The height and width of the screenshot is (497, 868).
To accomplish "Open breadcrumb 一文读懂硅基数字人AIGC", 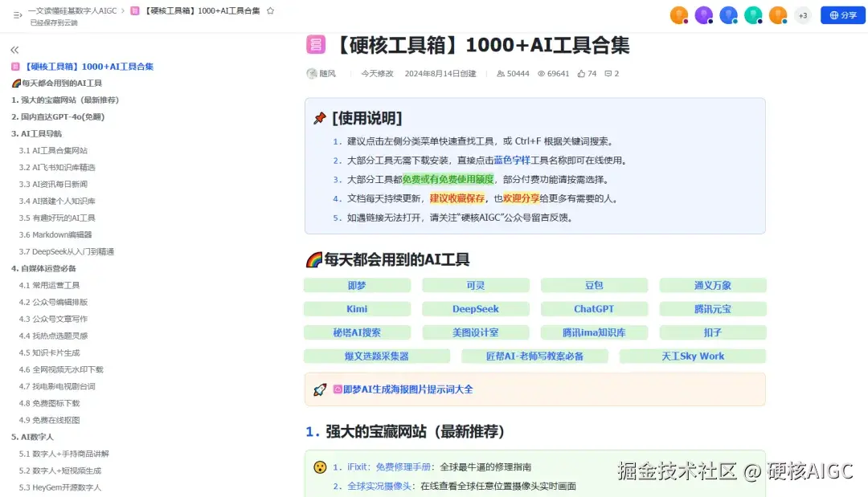I will pyautogui.click(x=71, y=10).
